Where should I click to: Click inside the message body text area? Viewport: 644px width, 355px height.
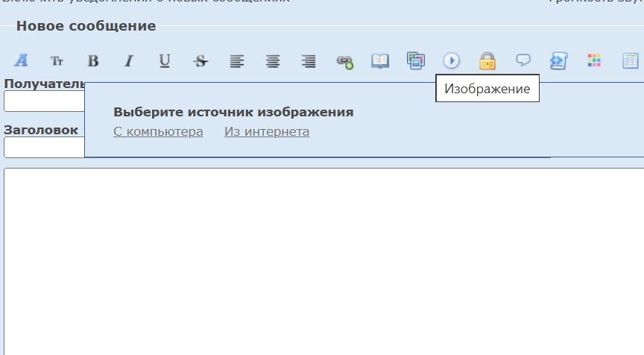(x=324, y=261)
